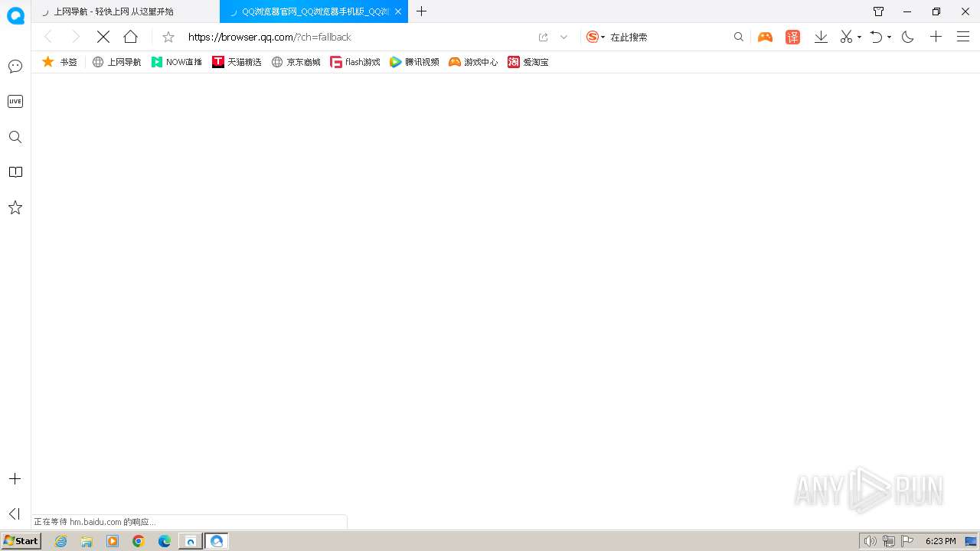Open the favorites star sidebar icon
980x551 pixels.
15,207
